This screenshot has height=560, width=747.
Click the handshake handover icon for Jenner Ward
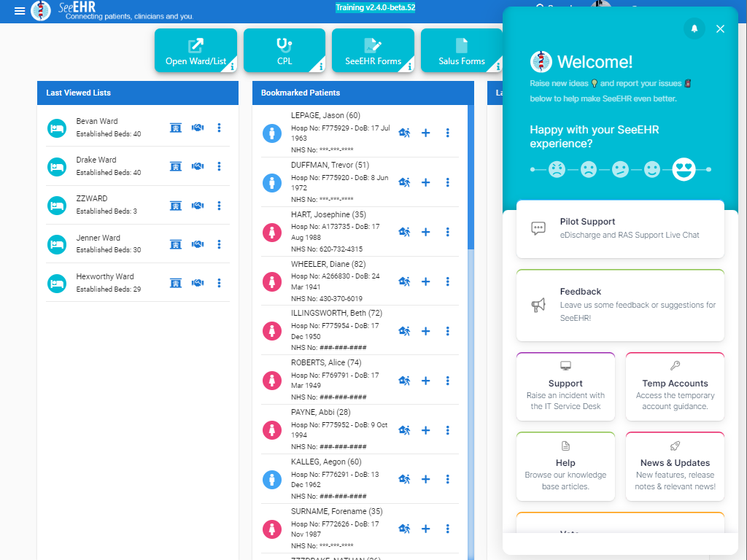198,244
